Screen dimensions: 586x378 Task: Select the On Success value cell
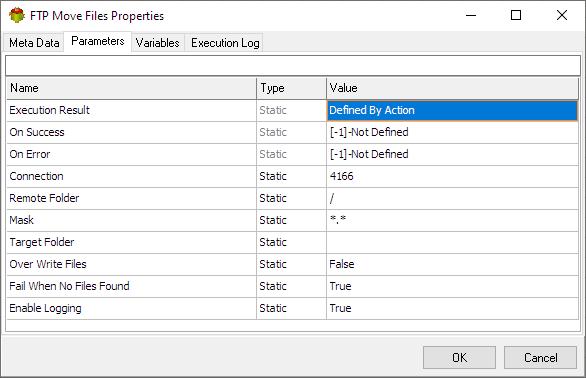[x=452, y=132]
